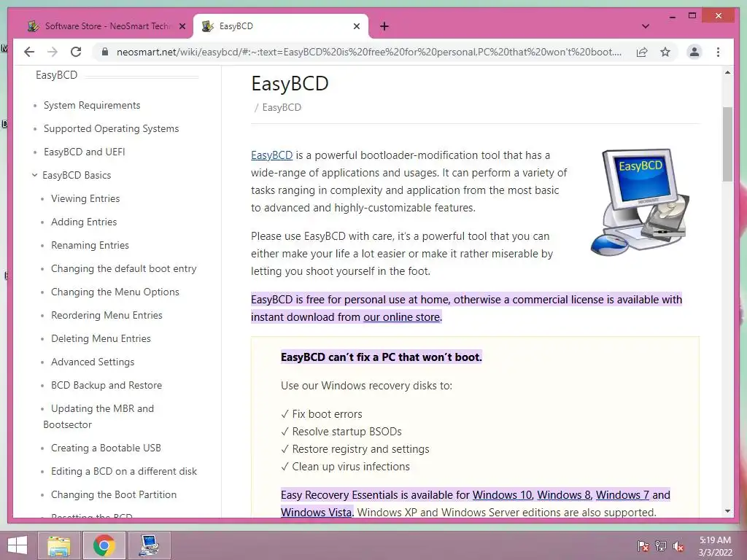Open Changing the default boot entry
The image size is (747, 560).
[x=124, y=268]
